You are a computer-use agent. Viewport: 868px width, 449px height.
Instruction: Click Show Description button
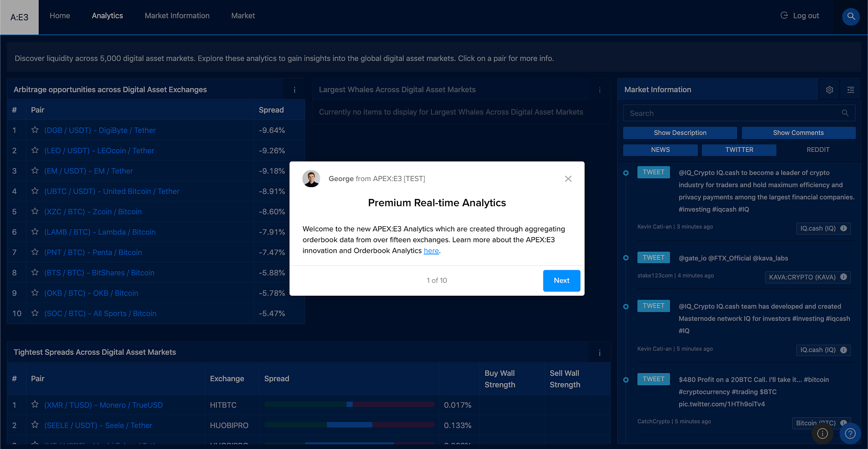680,133
